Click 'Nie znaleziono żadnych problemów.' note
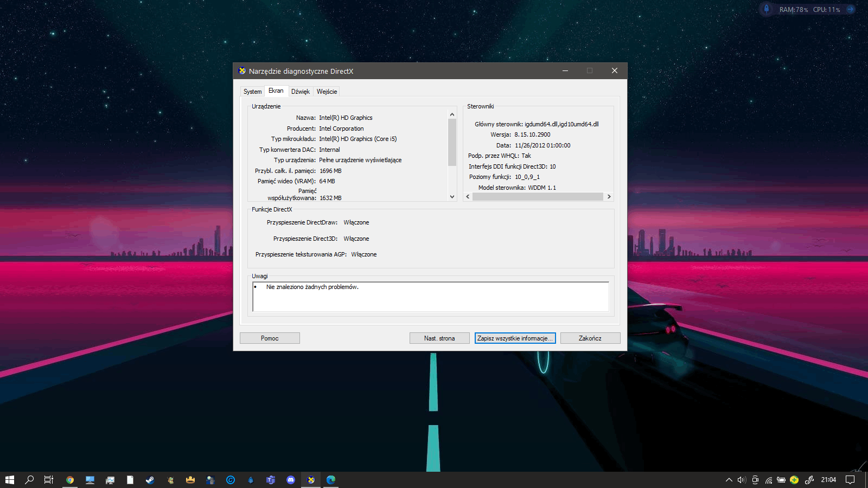The image size is (868, 488). [312, 287]
